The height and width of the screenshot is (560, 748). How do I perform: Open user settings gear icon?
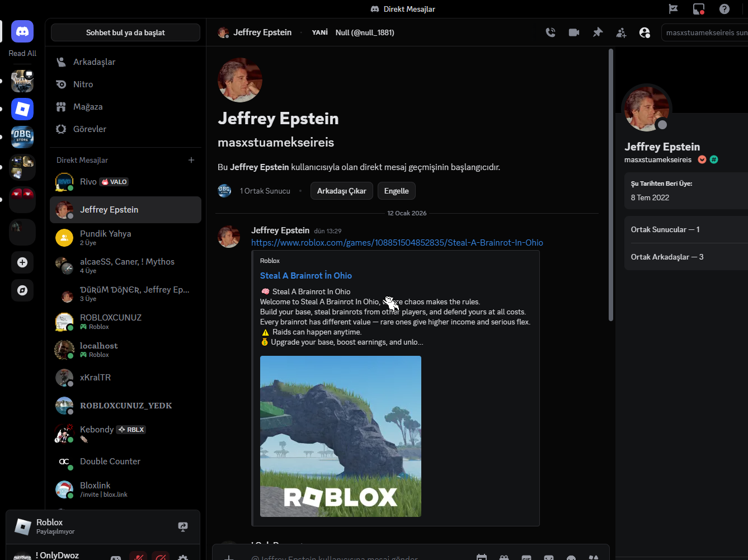pyautogui.click(x=183, y=557)
